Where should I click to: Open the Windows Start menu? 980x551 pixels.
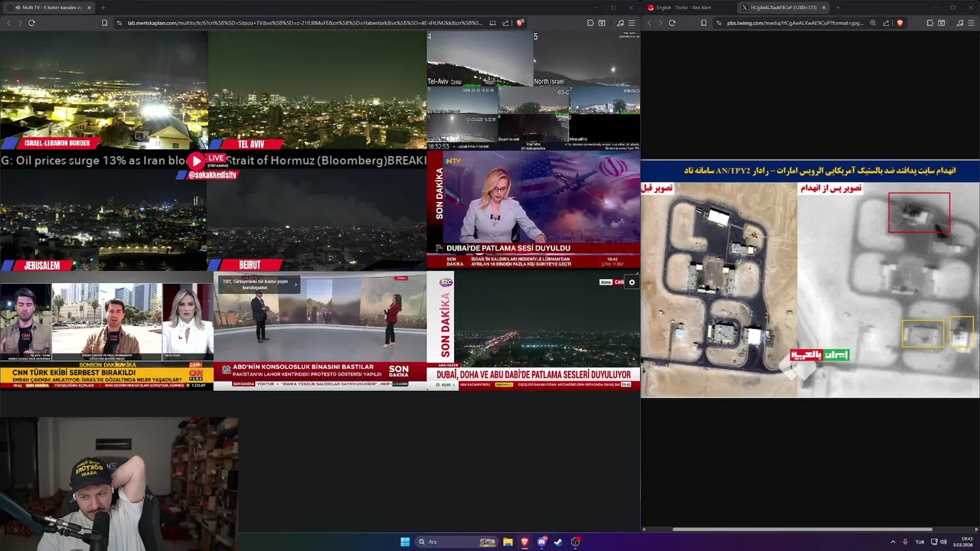coord(405,542)
